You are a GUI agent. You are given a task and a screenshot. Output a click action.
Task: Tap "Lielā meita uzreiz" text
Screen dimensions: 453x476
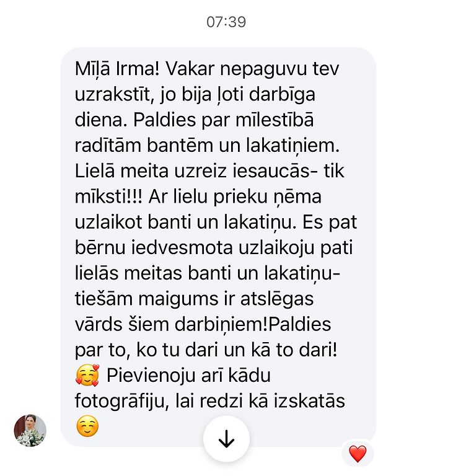click(x=151, y=171)
